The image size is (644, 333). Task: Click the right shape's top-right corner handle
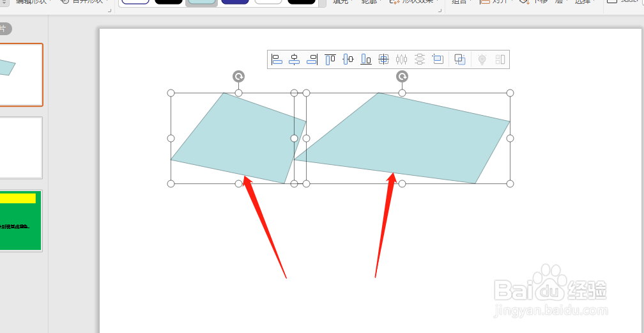click(x=510, y=93)
